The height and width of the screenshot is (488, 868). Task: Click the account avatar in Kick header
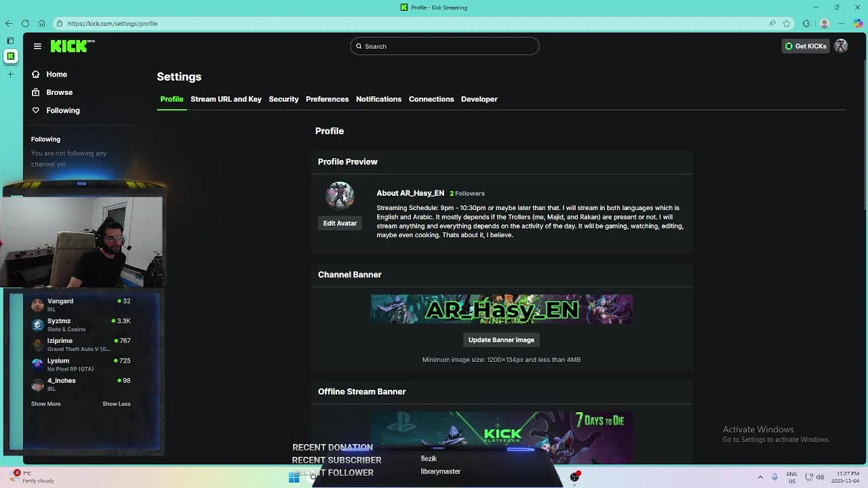841,46
